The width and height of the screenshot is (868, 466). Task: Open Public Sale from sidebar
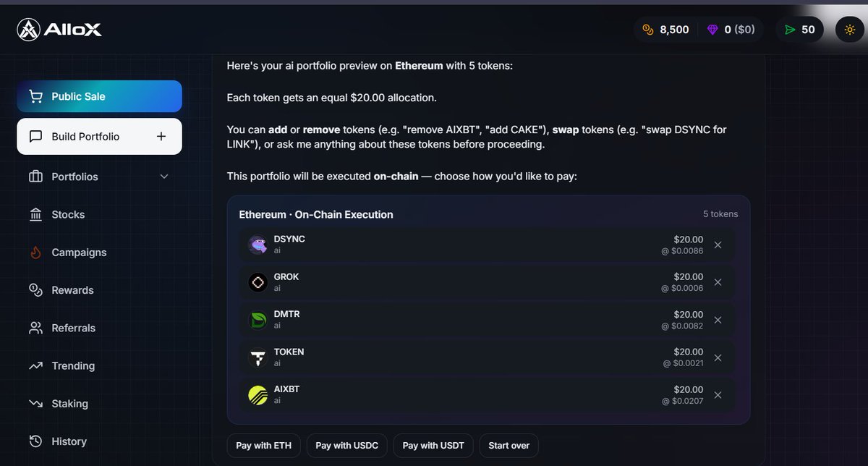[x=99, y=96]
